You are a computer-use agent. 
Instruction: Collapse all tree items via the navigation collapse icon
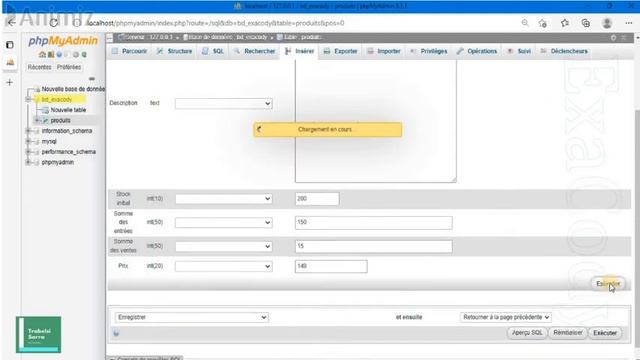[x=92, y=78]
